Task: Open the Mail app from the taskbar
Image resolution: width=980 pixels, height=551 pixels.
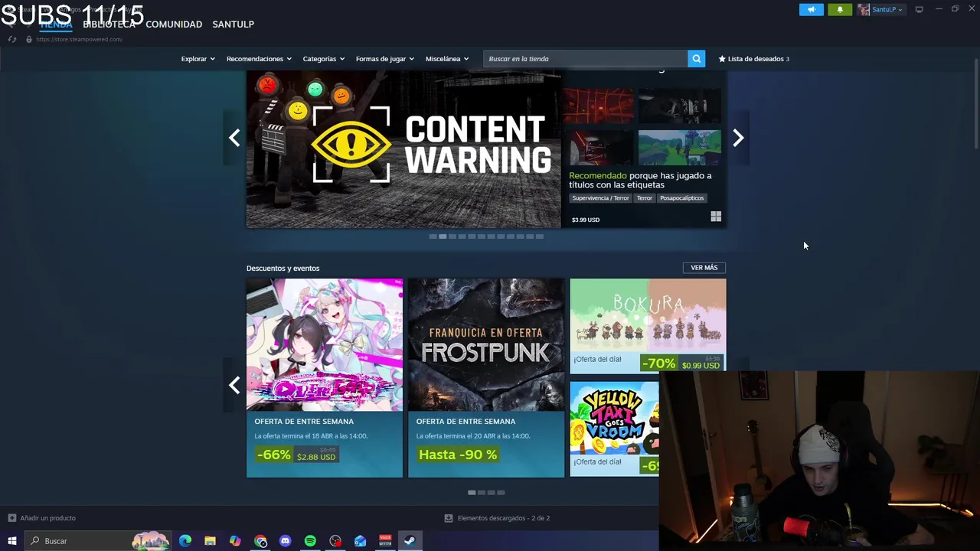Action: 360,541
